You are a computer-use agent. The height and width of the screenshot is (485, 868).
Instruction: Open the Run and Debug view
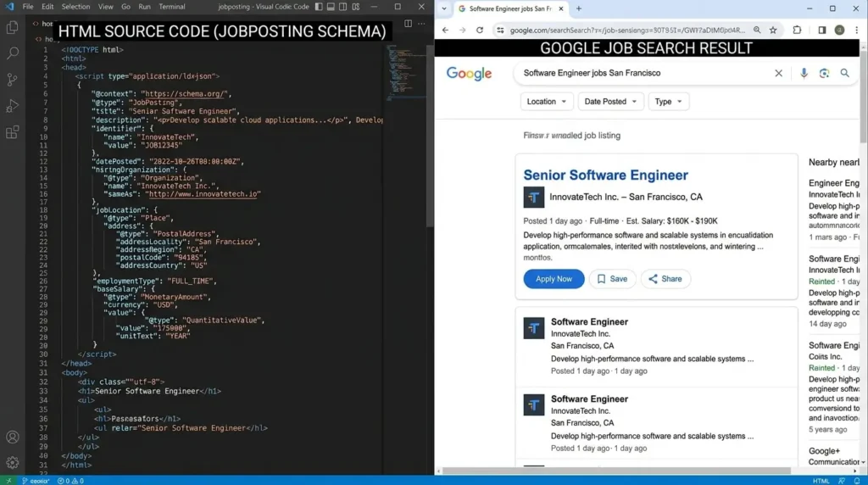point(13,106)
